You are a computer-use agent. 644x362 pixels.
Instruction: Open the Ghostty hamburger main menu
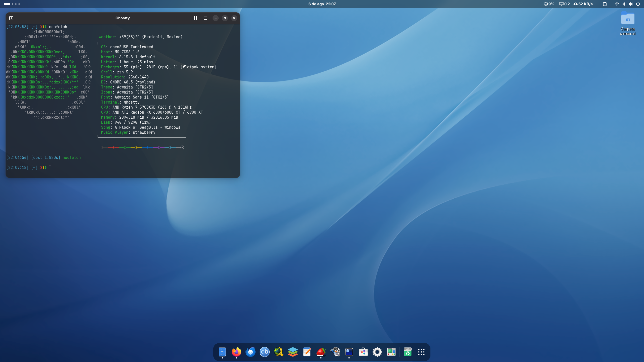pyautogui.click(x=206, y=18)
